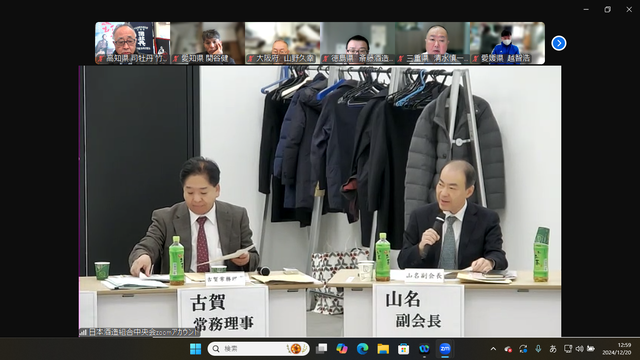Click the taskbar 検索 search box

coord(258,349)
